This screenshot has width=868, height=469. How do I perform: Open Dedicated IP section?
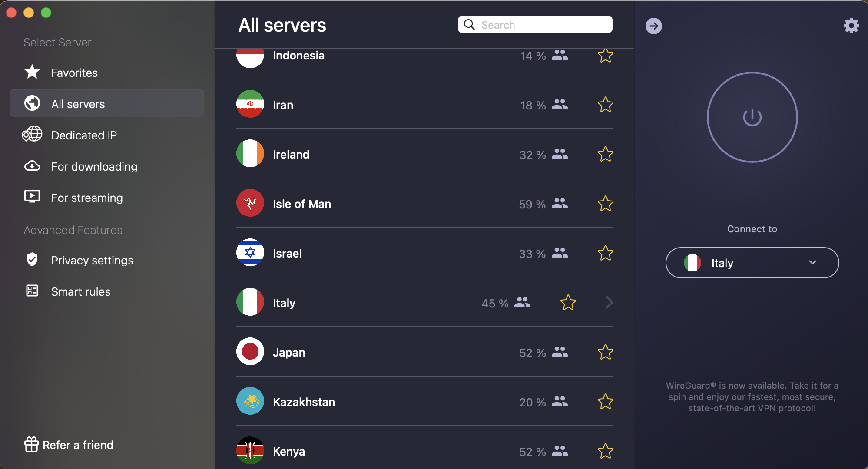83,135
